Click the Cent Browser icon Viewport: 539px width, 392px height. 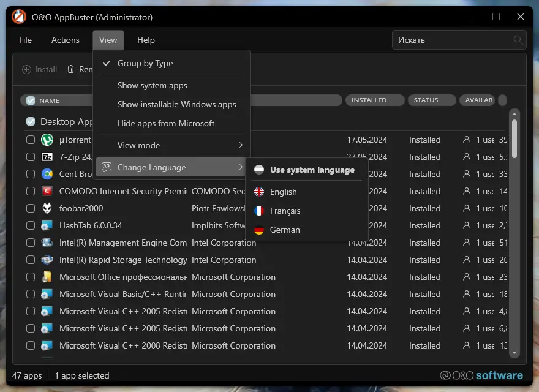click(x=47, y=174)
